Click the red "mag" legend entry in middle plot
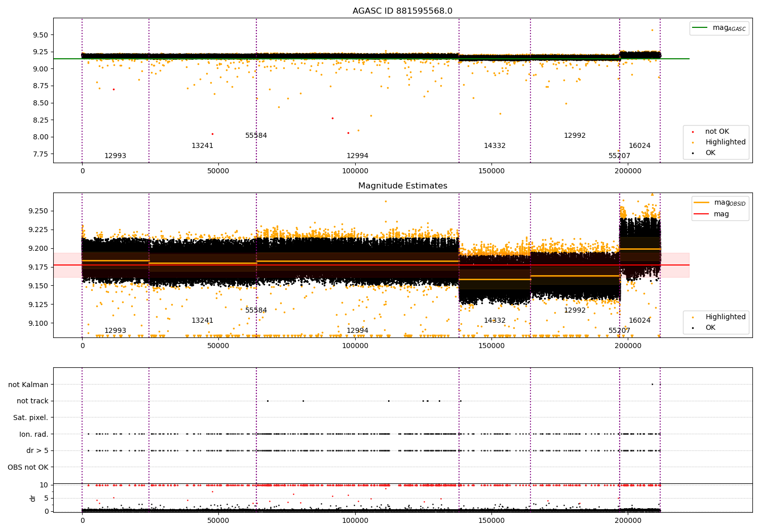The height and width of the screenshot is (532, 760). [711, 214]
